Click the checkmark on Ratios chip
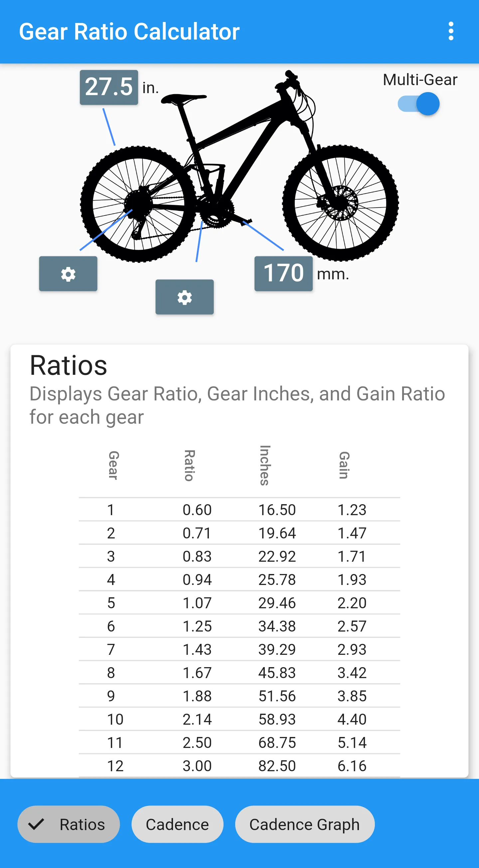Image resolution: width=479 pixels, height=868 pixels. (x=36, y=824)
